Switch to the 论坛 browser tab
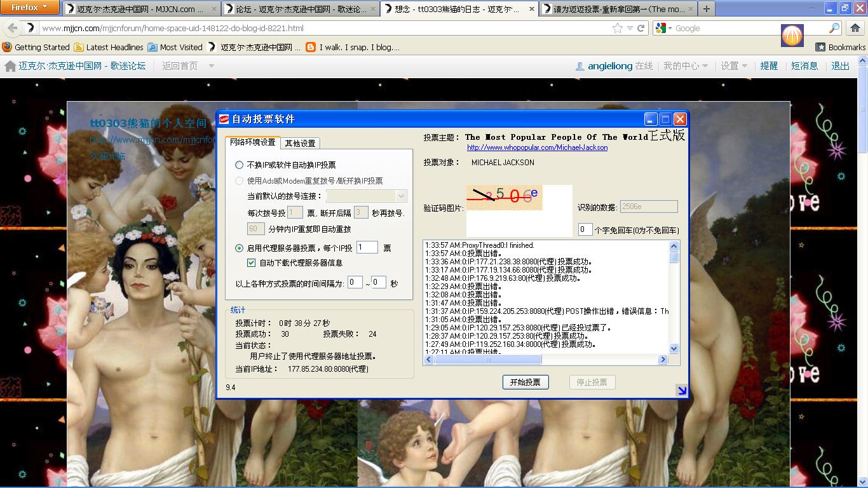Screen dimensions: 868x488 pos(301,10)
